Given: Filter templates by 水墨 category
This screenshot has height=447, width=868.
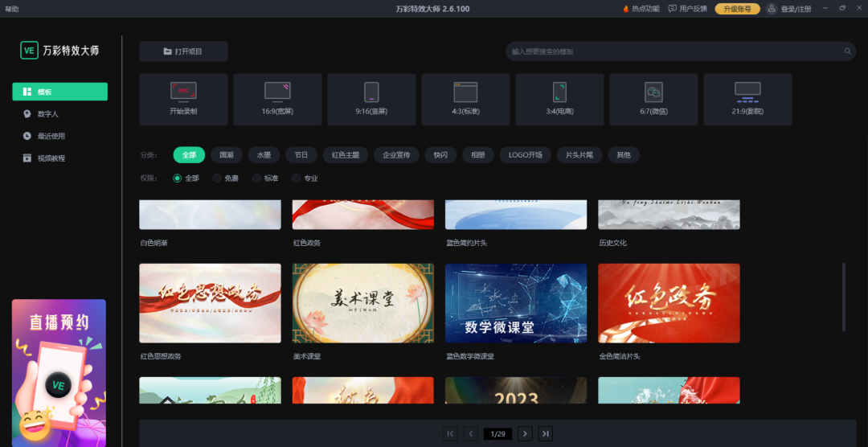Looking at the screenshot, I should pos(264,155).
